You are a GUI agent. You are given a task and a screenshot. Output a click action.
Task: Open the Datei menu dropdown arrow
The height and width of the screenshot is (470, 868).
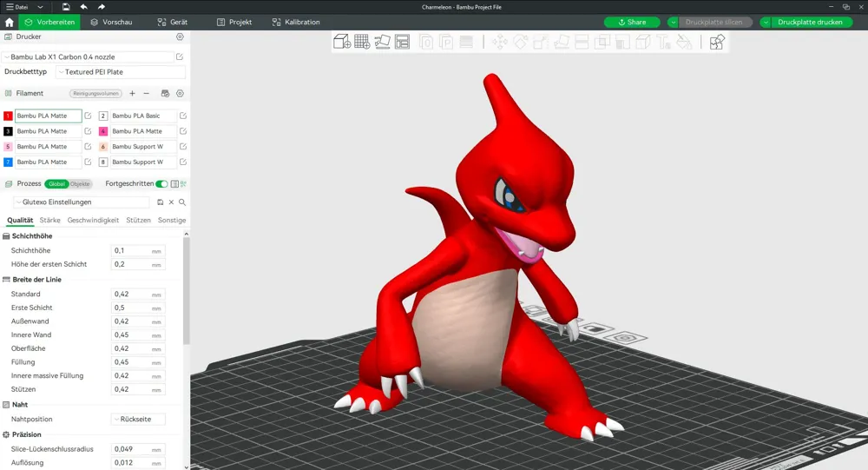(x=41, y=7)
